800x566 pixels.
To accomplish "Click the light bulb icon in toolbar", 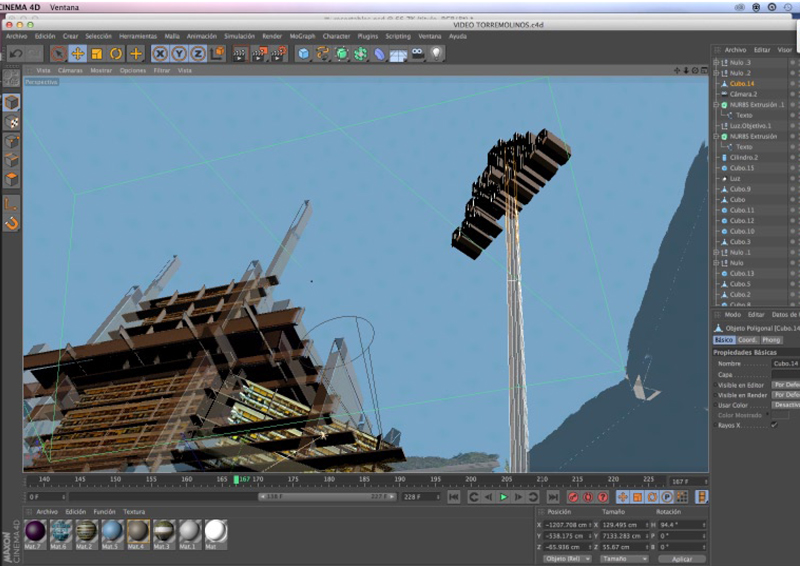I will tap(436, 53).
